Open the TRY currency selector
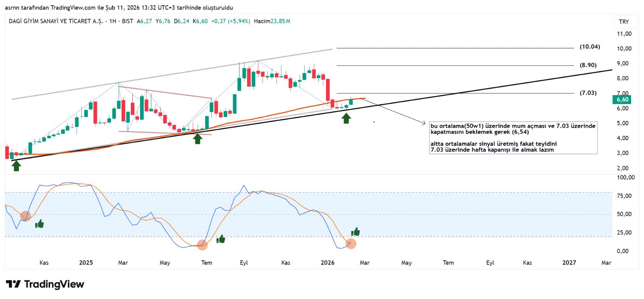The image size is (644, 299). pos(623,22)
